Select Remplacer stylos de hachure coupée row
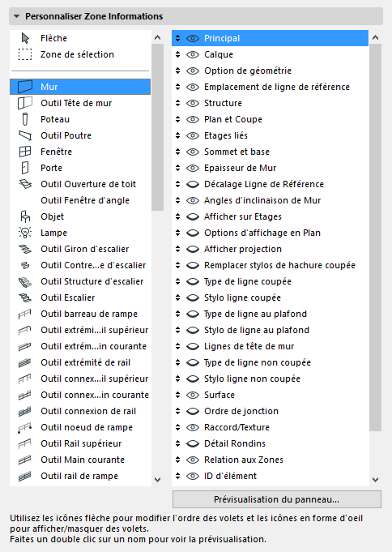This screenshot has height=552, width=392. (270, 265)
